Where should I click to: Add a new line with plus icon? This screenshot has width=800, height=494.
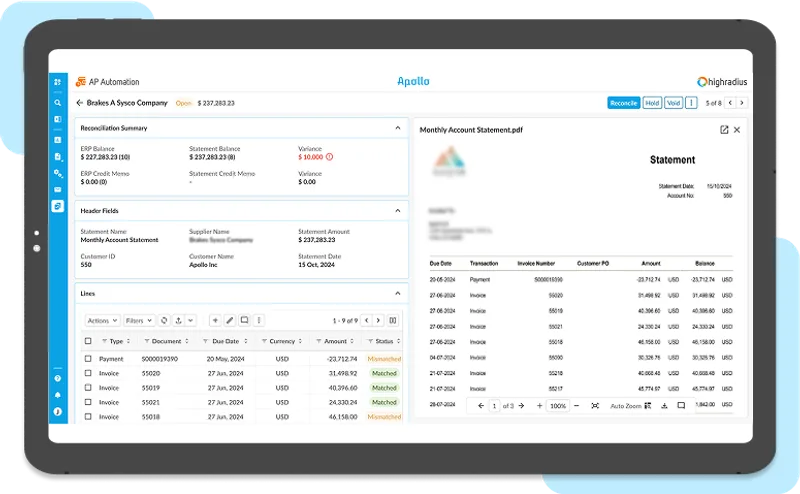point(215,320)
